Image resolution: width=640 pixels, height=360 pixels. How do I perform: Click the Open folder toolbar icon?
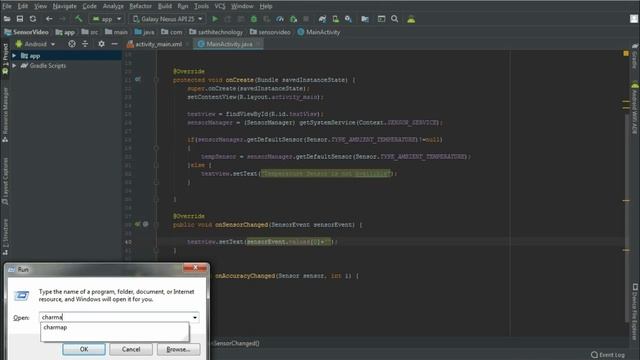[x=7, y=19]
